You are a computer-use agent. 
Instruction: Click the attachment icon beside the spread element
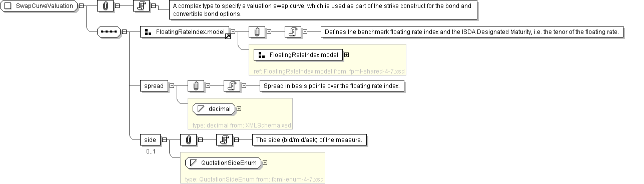pos(196,85)
